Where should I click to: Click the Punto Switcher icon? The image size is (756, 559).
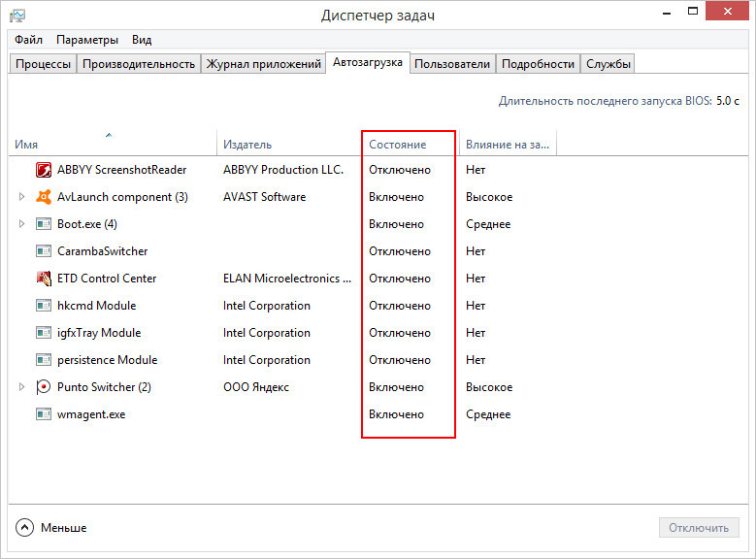(x=44, y=387)
